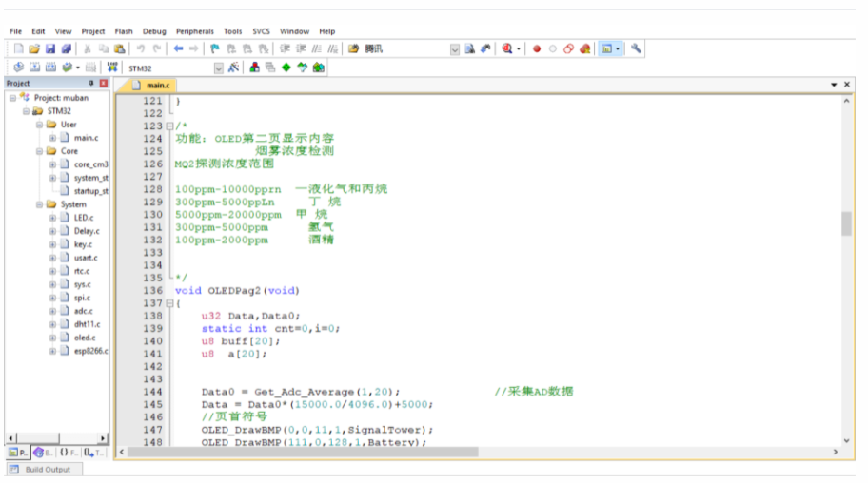Image resolution: width=868 pixels, height=483 pixels.
Task: Click the editor vertical scrollbar thumb
Action: (846, 223)
